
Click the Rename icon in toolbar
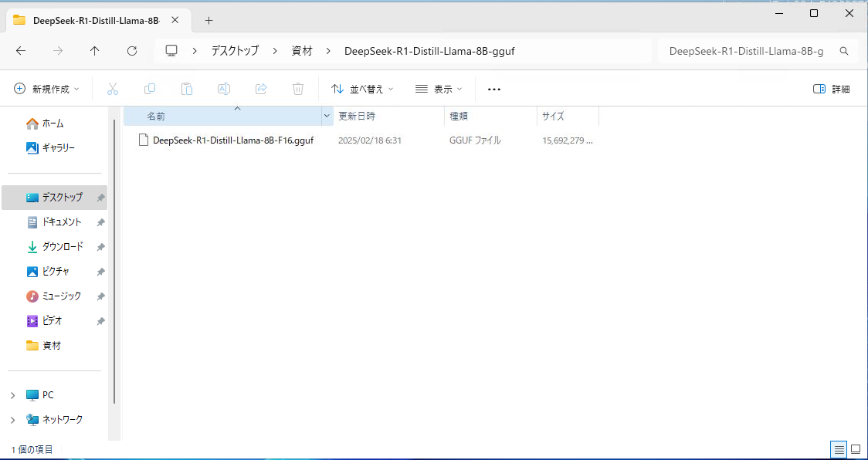(224, 89)
